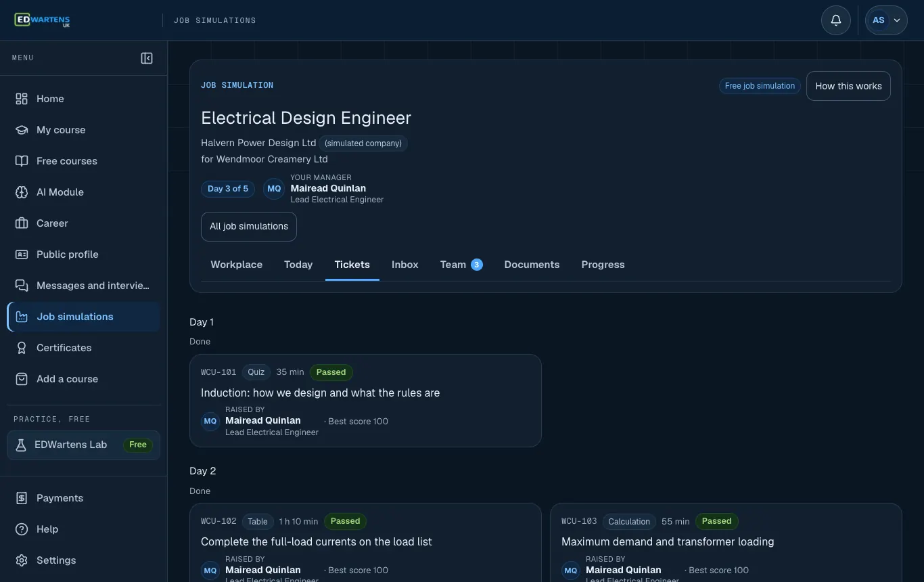
Task: Select the Tickets tab
Action: (x=352, y=265)
